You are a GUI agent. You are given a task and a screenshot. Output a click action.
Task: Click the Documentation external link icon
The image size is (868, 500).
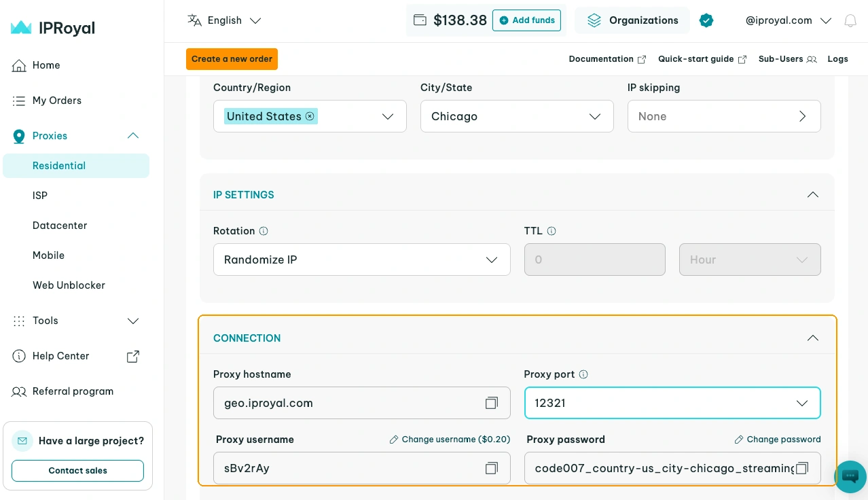[641, 59]
